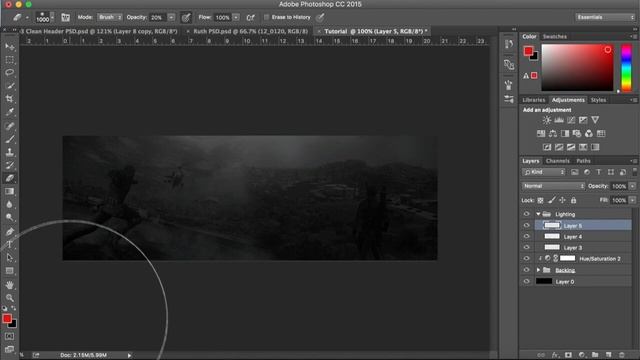Select the Rectangular Marquee tool
The width and height of the screenshot is (640, 360).
tap(9, 60)
